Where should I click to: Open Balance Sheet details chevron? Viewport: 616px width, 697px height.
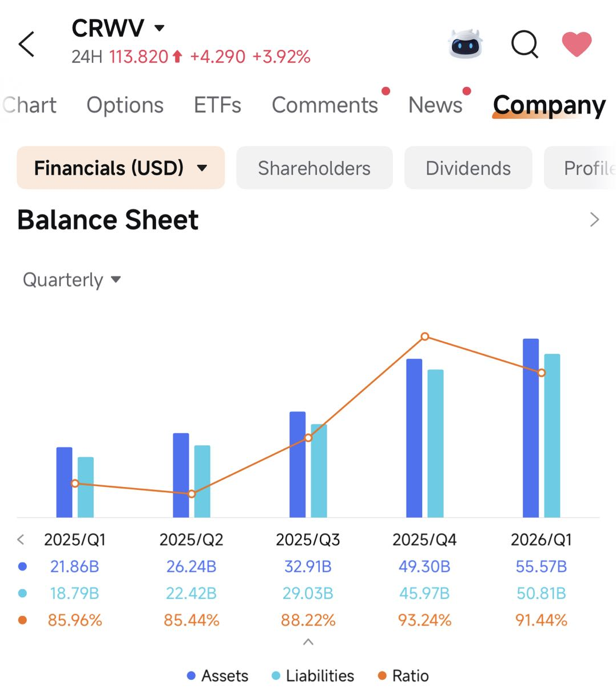click(595, 220)
